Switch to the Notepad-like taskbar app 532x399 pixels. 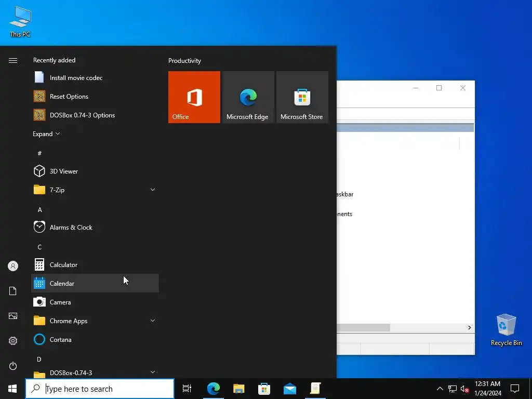coord(315,389)
